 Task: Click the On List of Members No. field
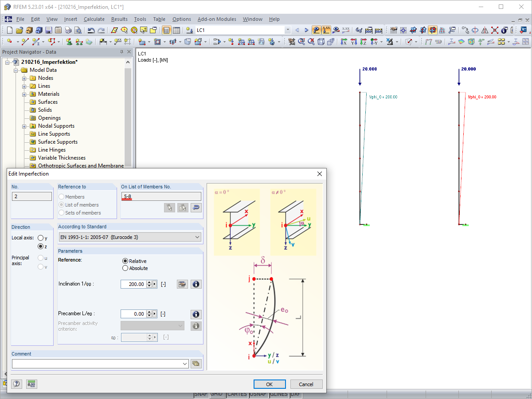[x=161, y=196]
